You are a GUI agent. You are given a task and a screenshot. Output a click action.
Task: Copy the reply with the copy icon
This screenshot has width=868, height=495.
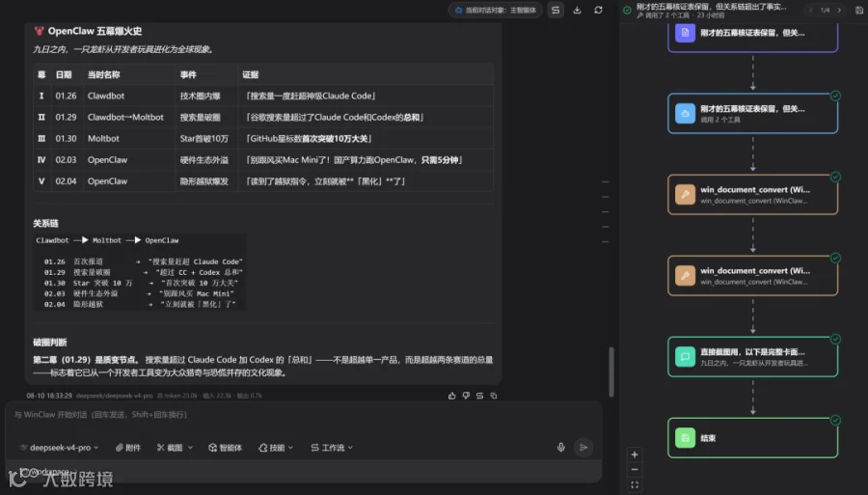click(x=494, y=396)
